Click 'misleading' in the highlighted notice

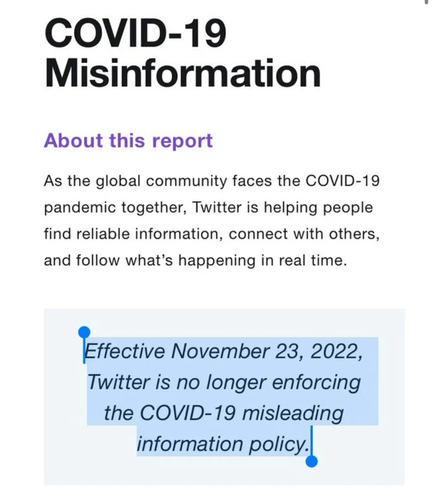tap(293, 413)
